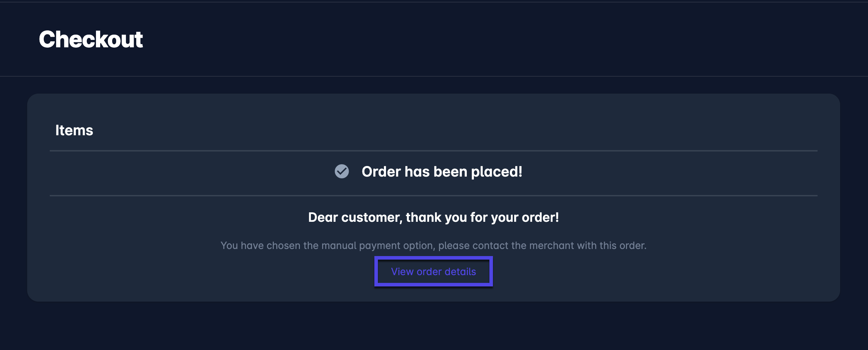Open the View order details link

tap(433, 272)
